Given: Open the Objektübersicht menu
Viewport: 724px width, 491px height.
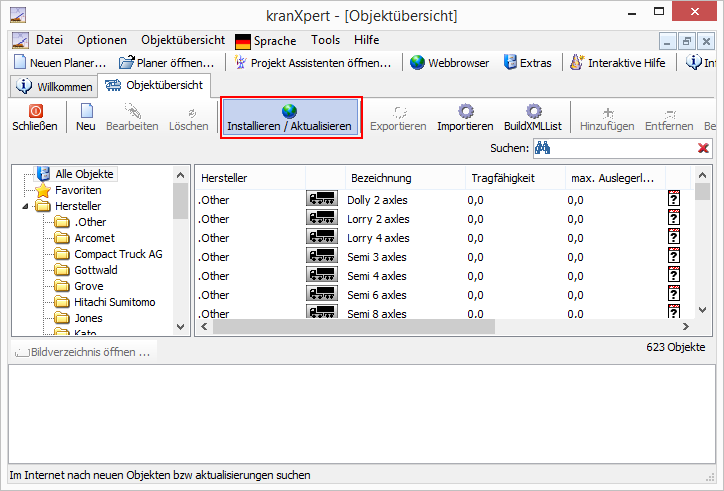Looking at the screenshot, I should click(183, 40).
